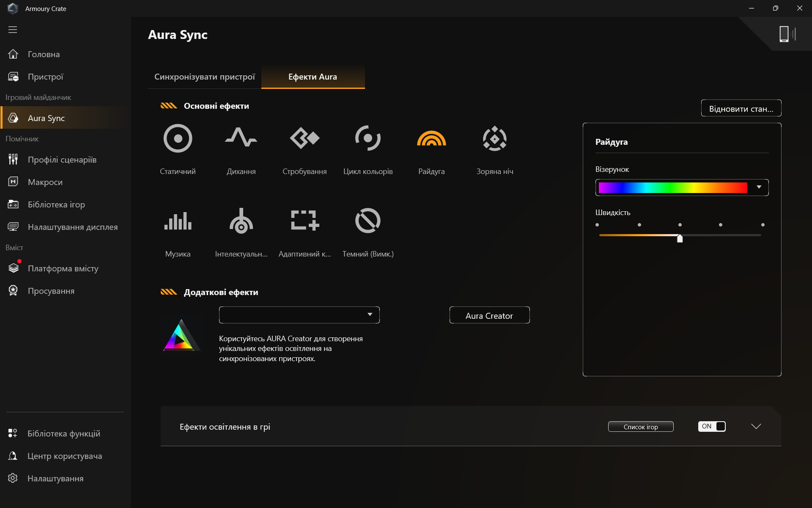Click the speed (Швидкість) slider handle
The height and width of the screenshot is (508, 812).
(680, 238)
